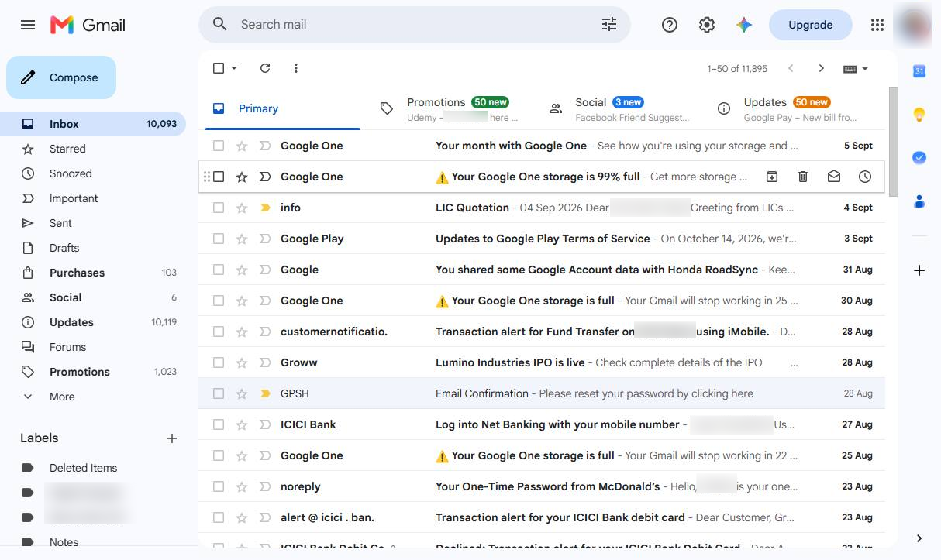Select ICICI Bank Net Banking email checkbox

[219, 424]
